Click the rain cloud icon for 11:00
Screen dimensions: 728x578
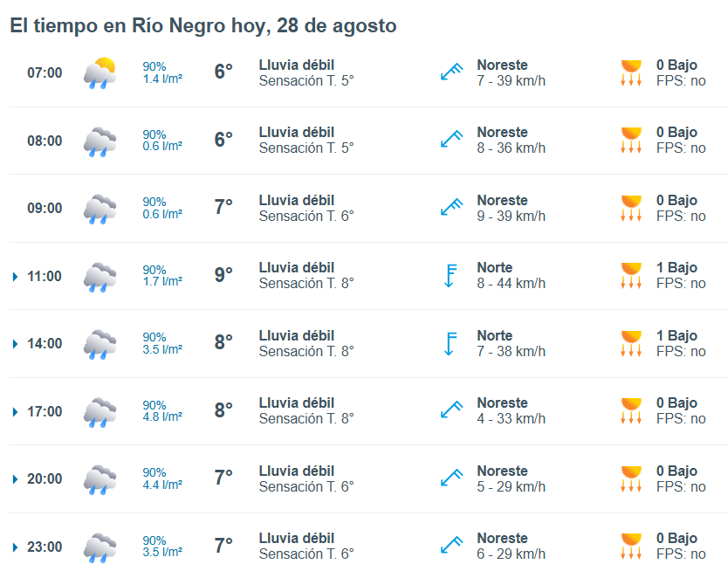[x=100, y=277]
